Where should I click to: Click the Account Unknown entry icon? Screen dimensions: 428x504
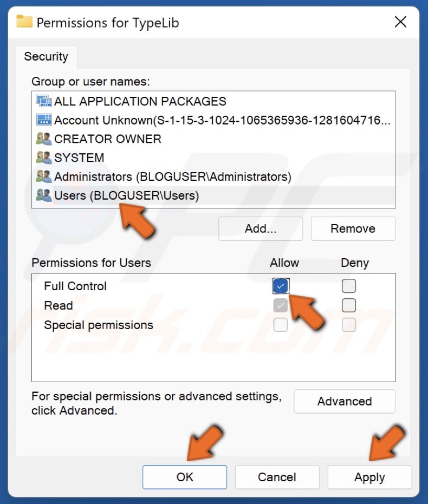point(43,120)
